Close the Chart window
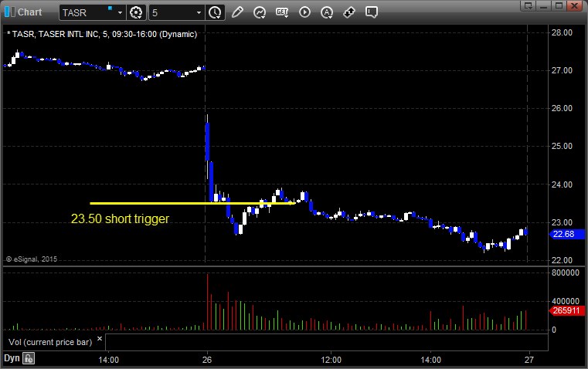The image size is (588, 369). 575,5
